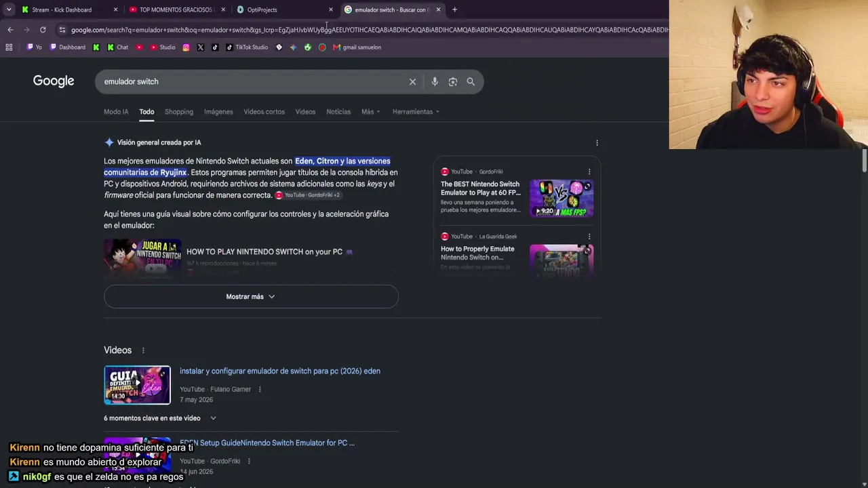
Task: Click the magnifier search button
Action: click(471, 82)
